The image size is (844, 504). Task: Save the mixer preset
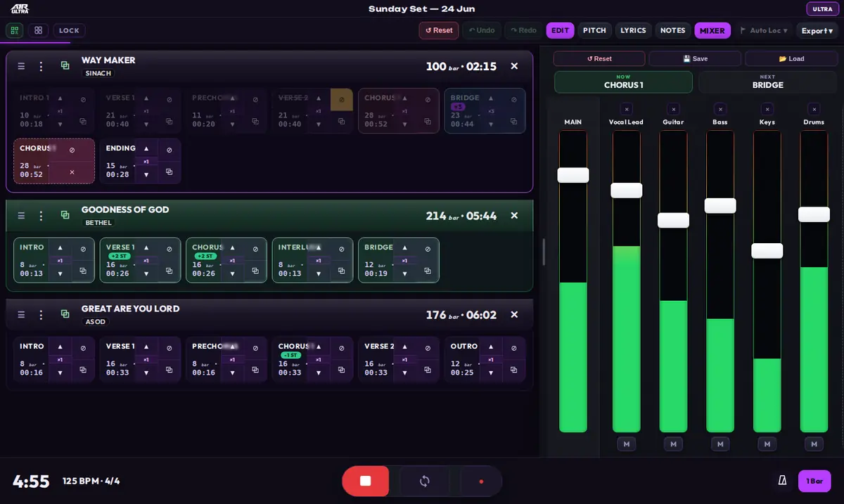click(x=695, y=58)
